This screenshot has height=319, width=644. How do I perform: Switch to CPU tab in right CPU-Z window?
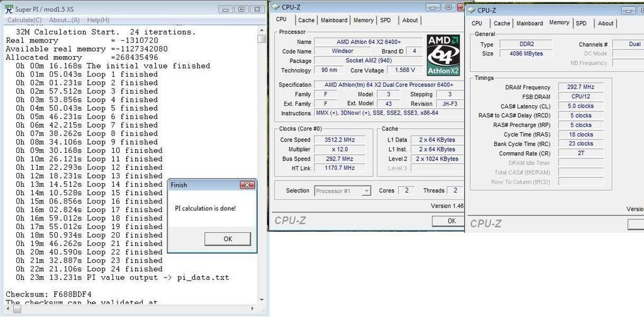(x=477, y=23)
